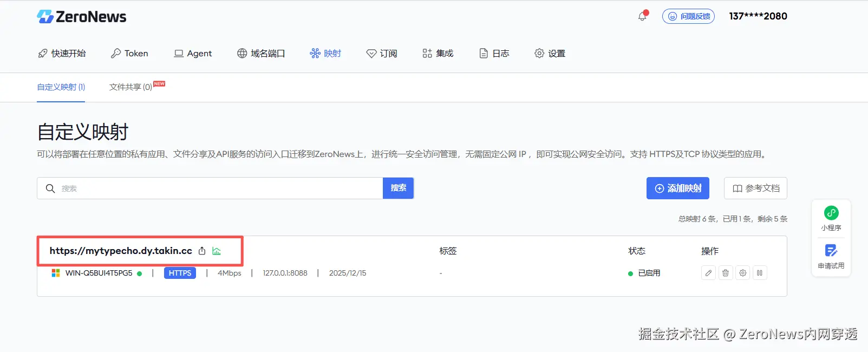Click the 申请试用 trial request widget
The image size is (868, 352).
tap(831, 257)
